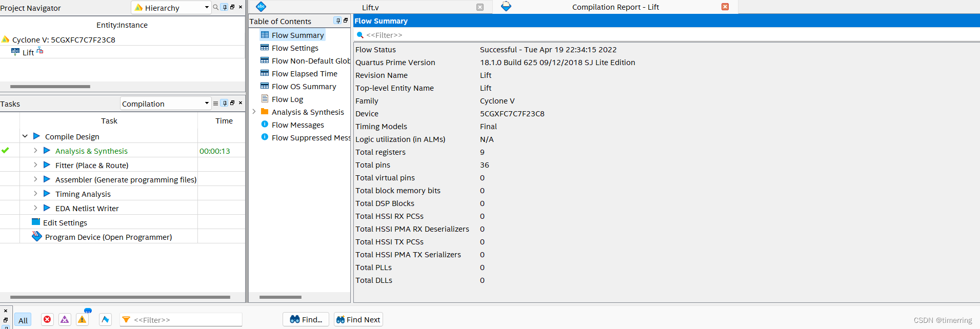
Task: Toggle the Table of Contents pin button
Action: click(x=337, y=20)
